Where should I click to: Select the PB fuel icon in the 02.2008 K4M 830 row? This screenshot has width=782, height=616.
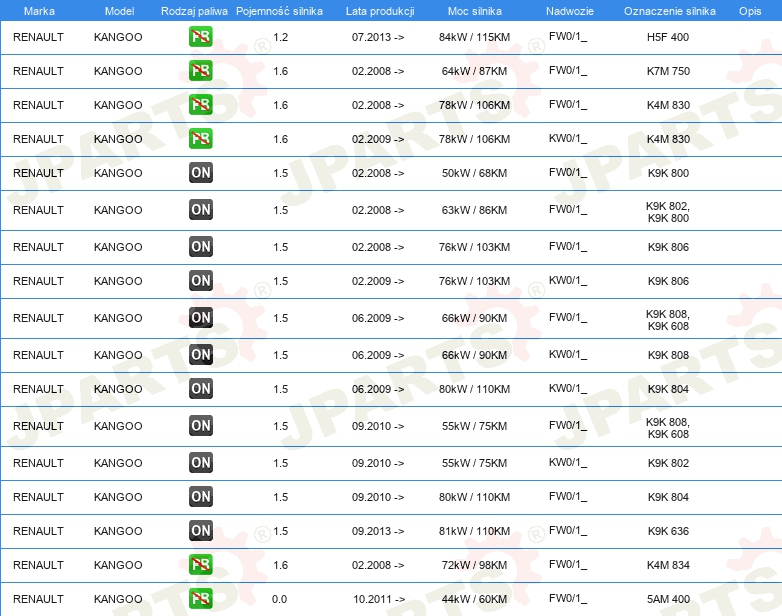(x=200, y=105)
